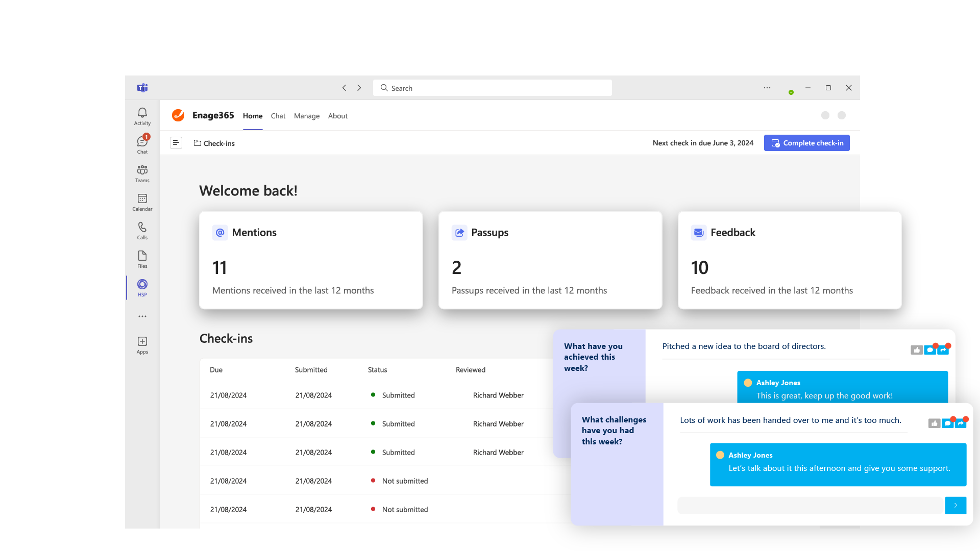The image size is (980, 551).
Task: Open the About tab
Action: point(337,116)
